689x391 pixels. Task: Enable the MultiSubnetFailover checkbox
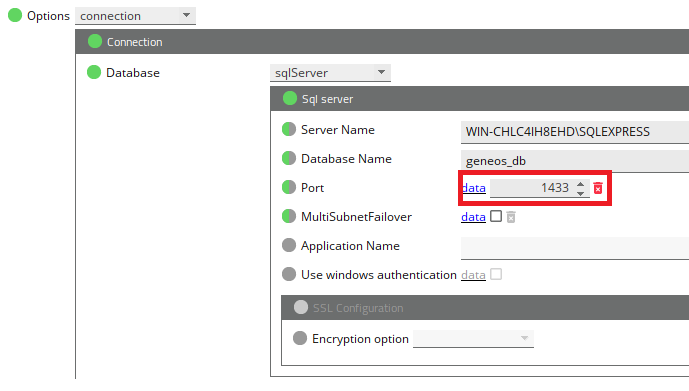(x=496, y=216)
